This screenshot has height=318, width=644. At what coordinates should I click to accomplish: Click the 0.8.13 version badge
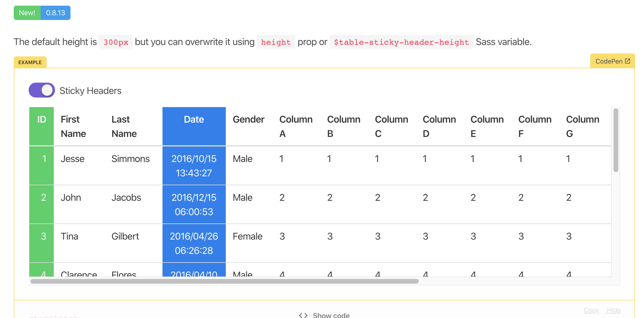tap(56, 13)
